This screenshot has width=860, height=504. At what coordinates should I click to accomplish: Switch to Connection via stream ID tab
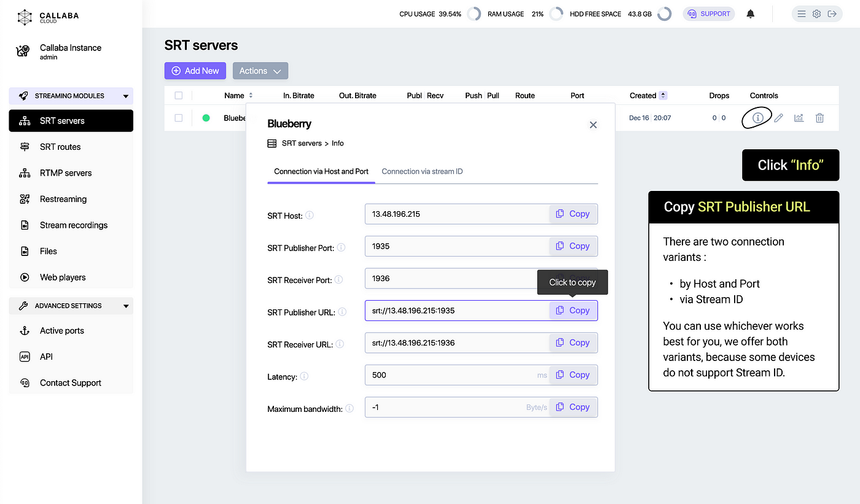tap(422, 171)
